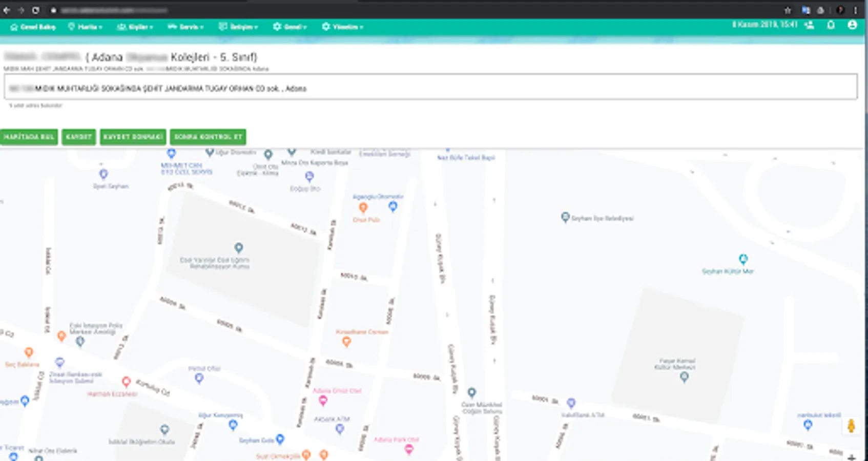Open the Genel Bakış overview page
868x461 pixels.
(33, 27)
